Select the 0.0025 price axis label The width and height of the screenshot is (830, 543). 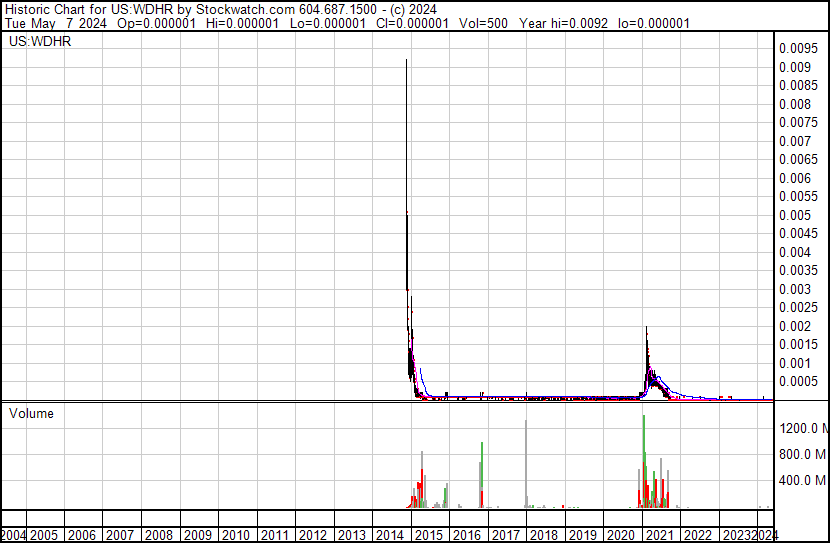798,308
